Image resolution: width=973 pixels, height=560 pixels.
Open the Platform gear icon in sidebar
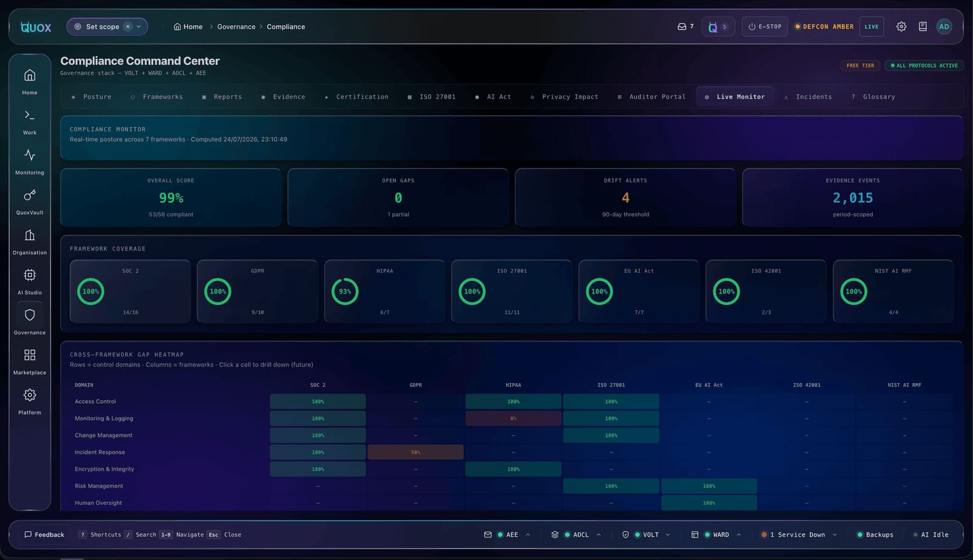pyautogui.click(x=29, y=395)
